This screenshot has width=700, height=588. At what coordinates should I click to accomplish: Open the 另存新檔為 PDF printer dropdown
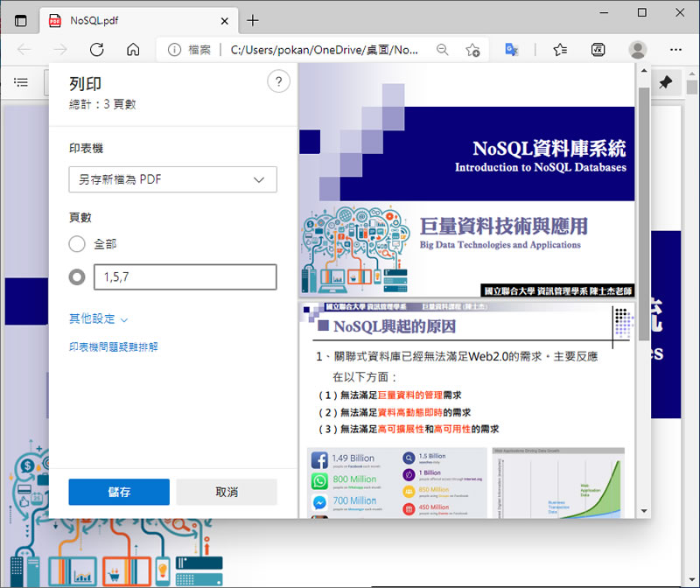[x=172, y=179]
